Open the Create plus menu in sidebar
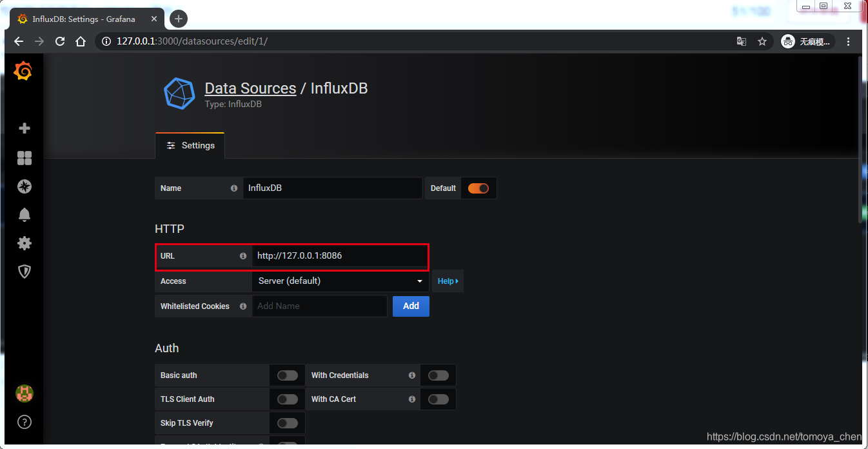868x449 pixels. (x=25, y=128)
